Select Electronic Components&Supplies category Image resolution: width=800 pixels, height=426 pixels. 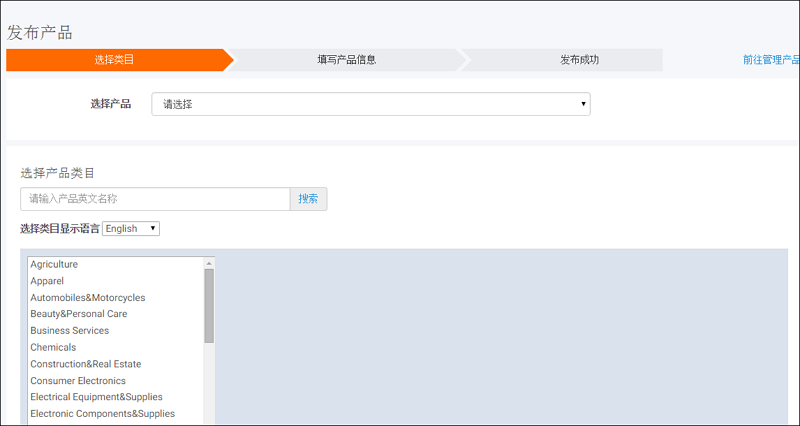[102, 414]
